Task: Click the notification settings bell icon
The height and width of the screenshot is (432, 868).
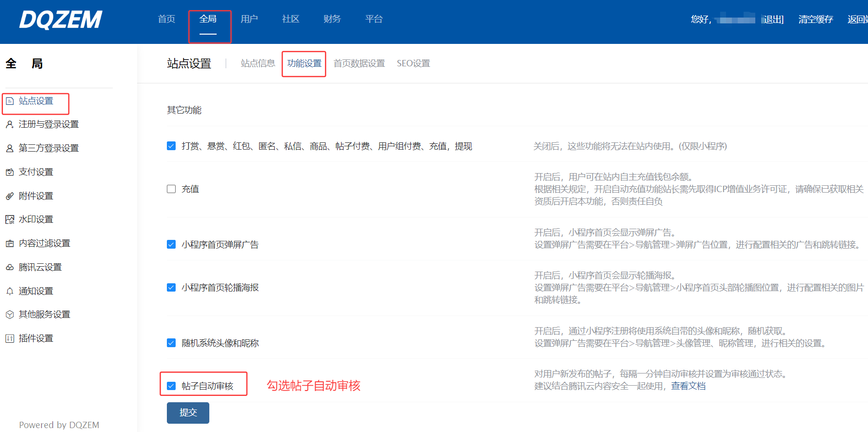Action: click(10, 291)
